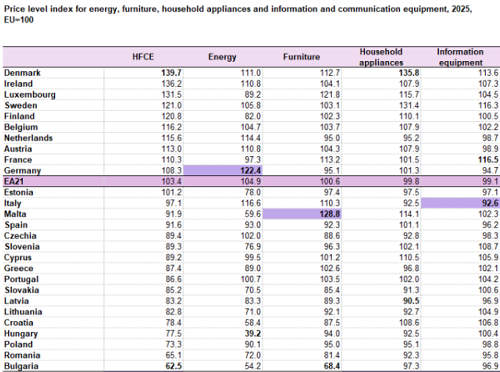This screenshot has width=500, height=372.
Task: Select the Austria row label
Action: tap(18, 149)
